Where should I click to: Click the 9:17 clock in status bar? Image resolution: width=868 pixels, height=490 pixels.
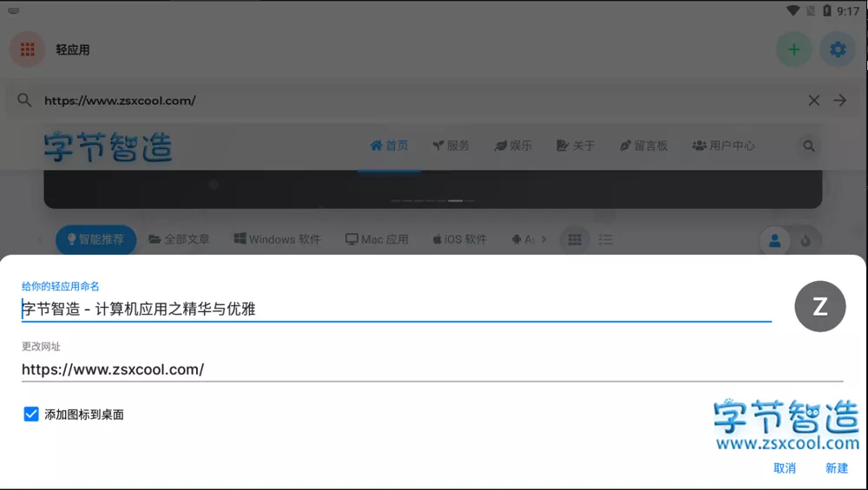click(x=848, y=11)
